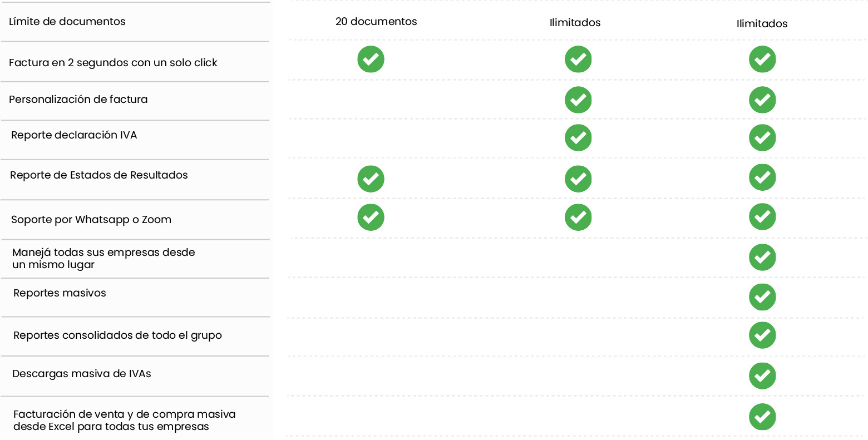Click middle plan's check for Factura en 2 segundos
Viewport: 868px width, 440px height.
pos(578,60)
